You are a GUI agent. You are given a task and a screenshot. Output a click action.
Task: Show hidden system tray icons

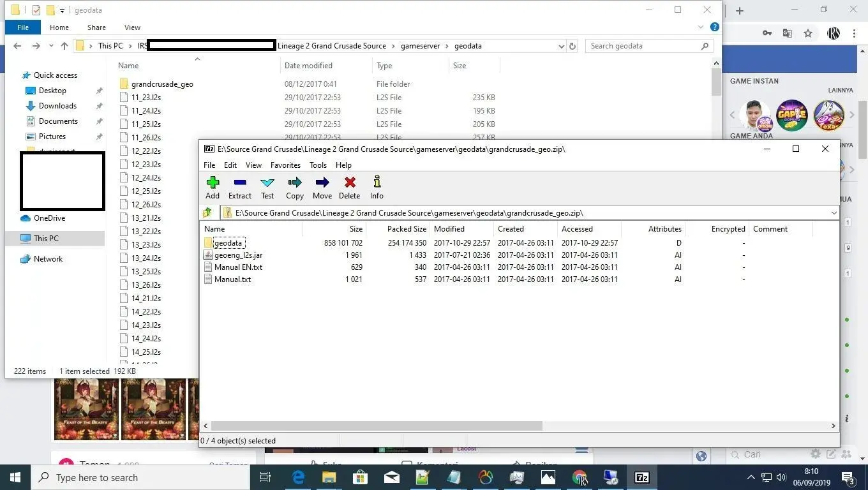tap(751, 477)
